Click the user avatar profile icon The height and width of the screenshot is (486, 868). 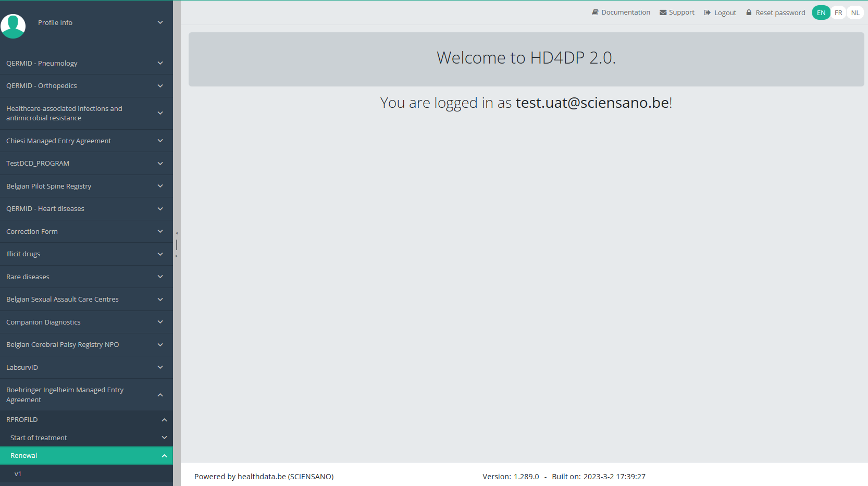tap(13, 26)
